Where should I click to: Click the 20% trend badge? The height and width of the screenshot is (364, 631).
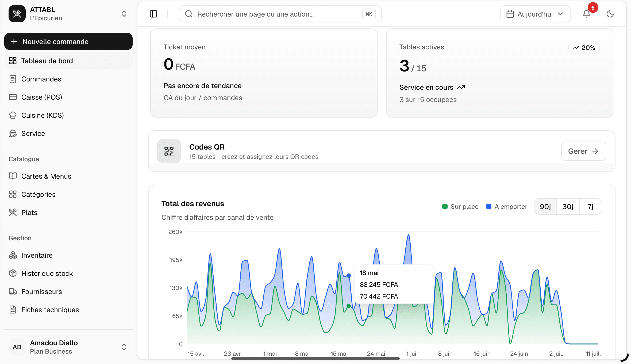584,48
